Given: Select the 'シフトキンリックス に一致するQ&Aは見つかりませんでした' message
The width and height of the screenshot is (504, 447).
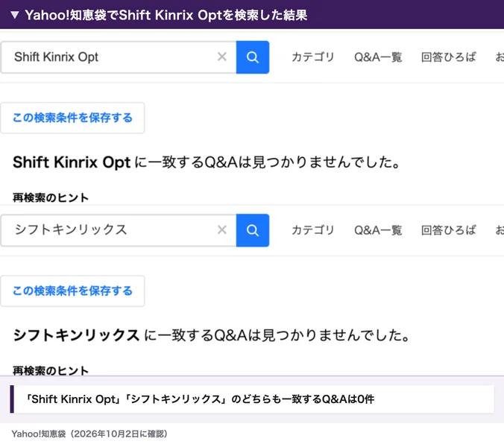Looking at the screenshot, I should click(x=211, y=335).
